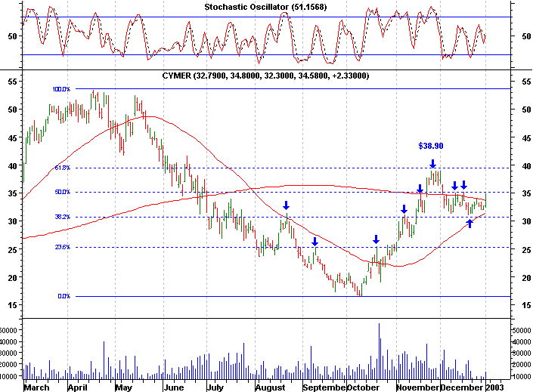533x392 pixels.
Task: Click the 50000 label on the right volume axis
Action: (x=522, y=330)
